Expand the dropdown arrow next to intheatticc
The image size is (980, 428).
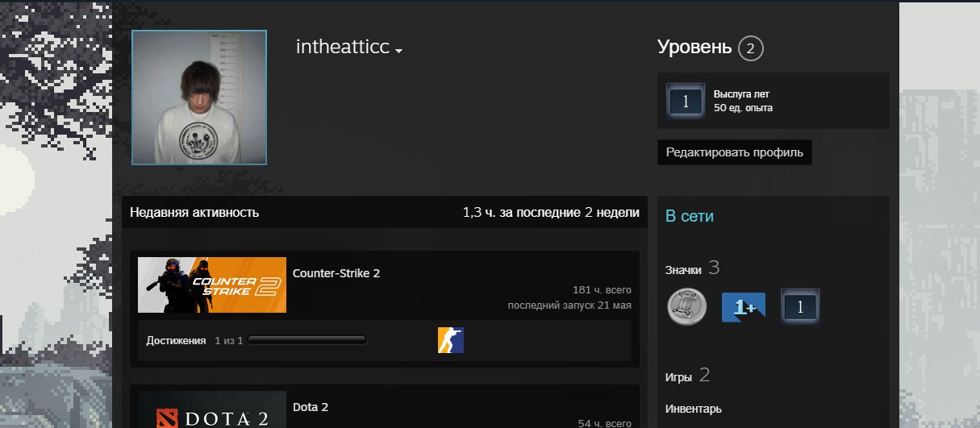point(398,51)
